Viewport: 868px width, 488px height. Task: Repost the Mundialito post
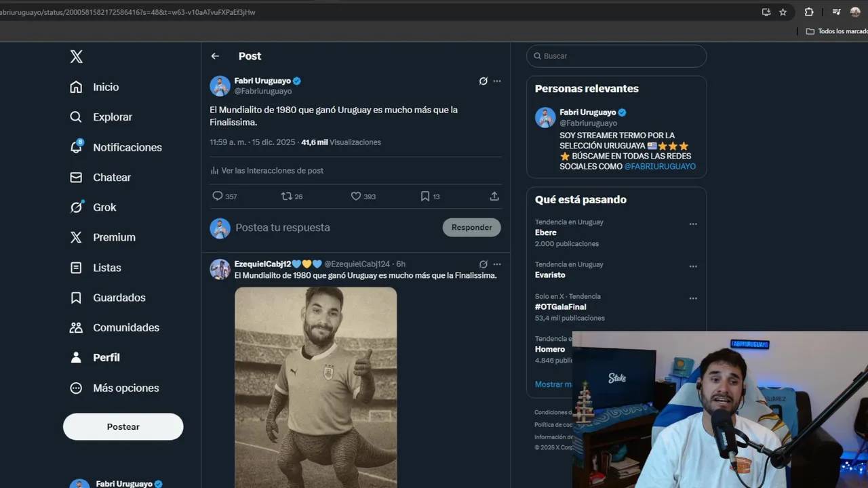[x=287, y=197]
